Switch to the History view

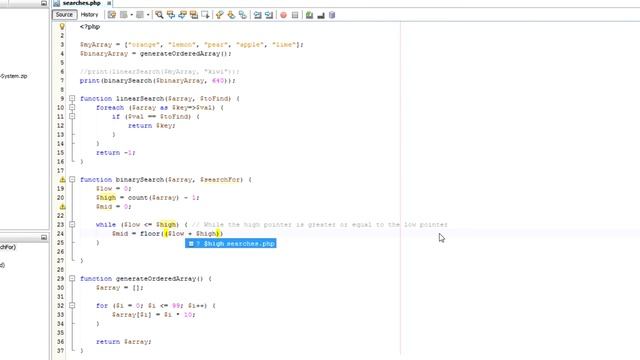click(x=89, y=15)
